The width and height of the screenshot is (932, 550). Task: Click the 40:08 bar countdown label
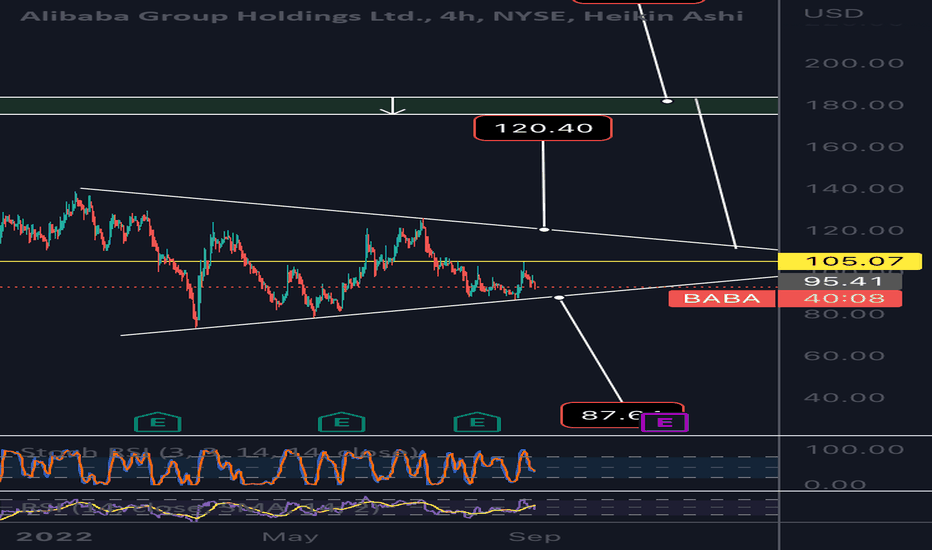click(840, 298)
